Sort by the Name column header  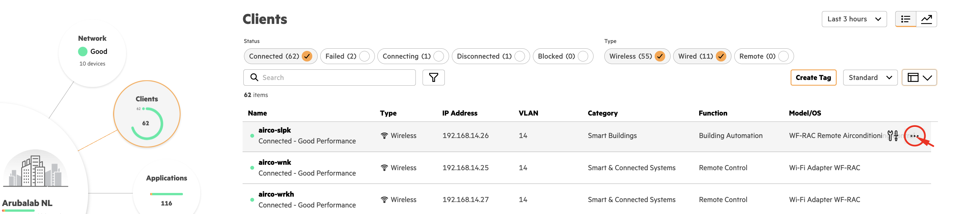257,113
